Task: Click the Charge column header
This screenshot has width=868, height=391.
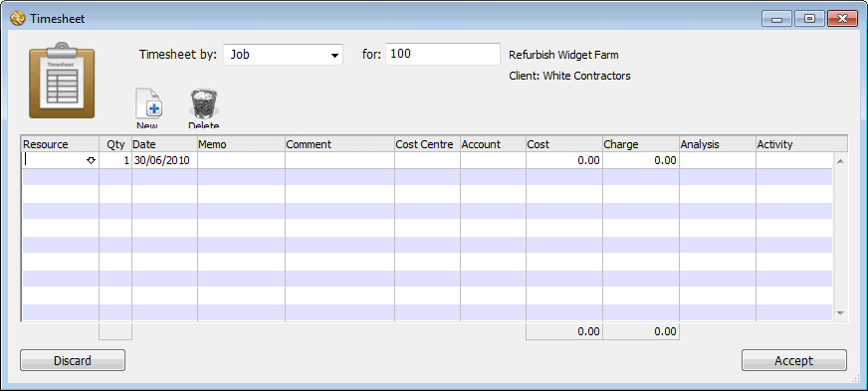Action: point(641,144)
